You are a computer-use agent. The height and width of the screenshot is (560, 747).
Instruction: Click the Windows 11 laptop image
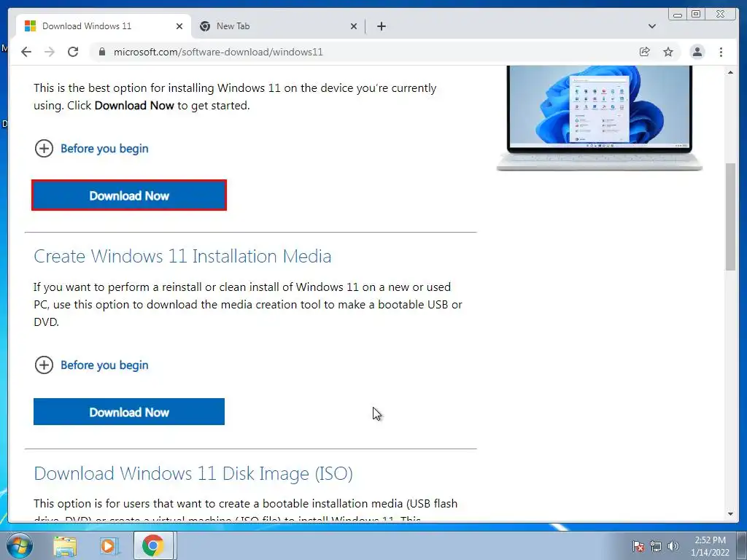tap(600, 118)
